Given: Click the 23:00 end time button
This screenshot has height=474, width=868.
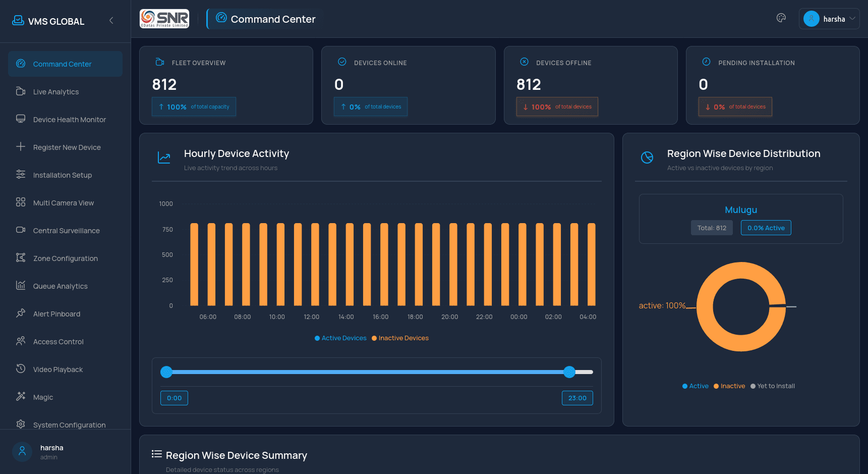Looking at the screenshot, I should coord(577,398).
